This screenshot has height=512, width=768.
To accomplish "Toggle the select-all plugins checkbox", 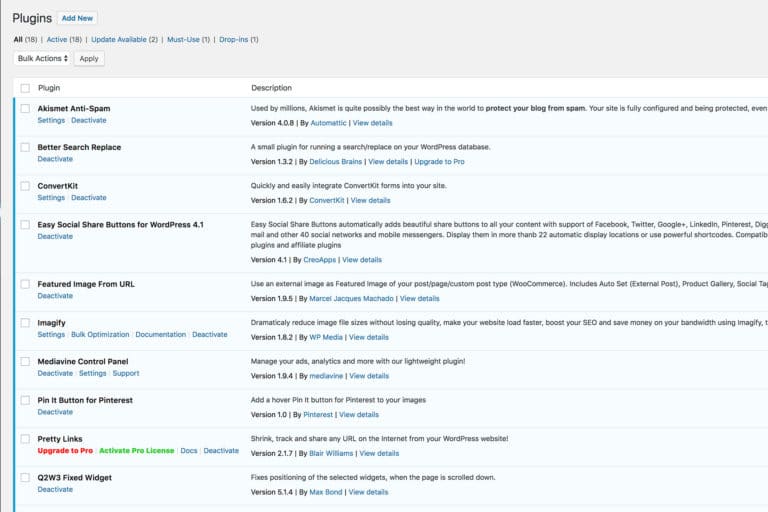I will (x=25, y=88).
